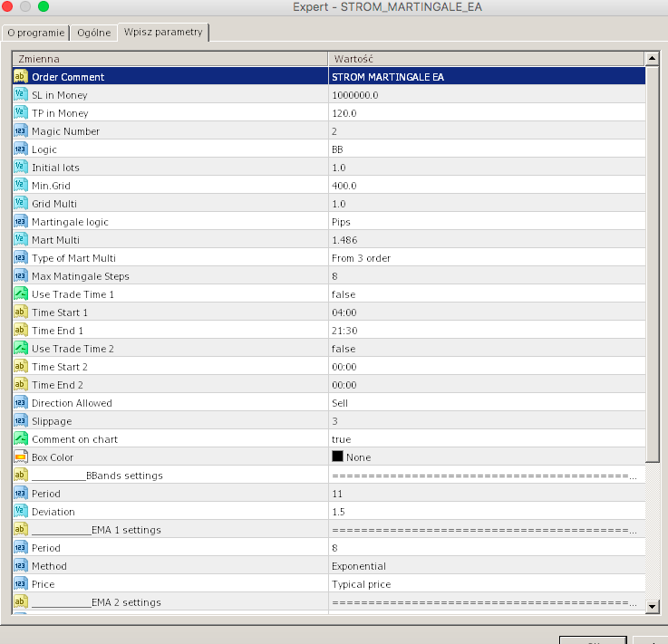668x644 pixels.
Task: Click the double icon next to Mart Multi
Action: tap(21, 240)
